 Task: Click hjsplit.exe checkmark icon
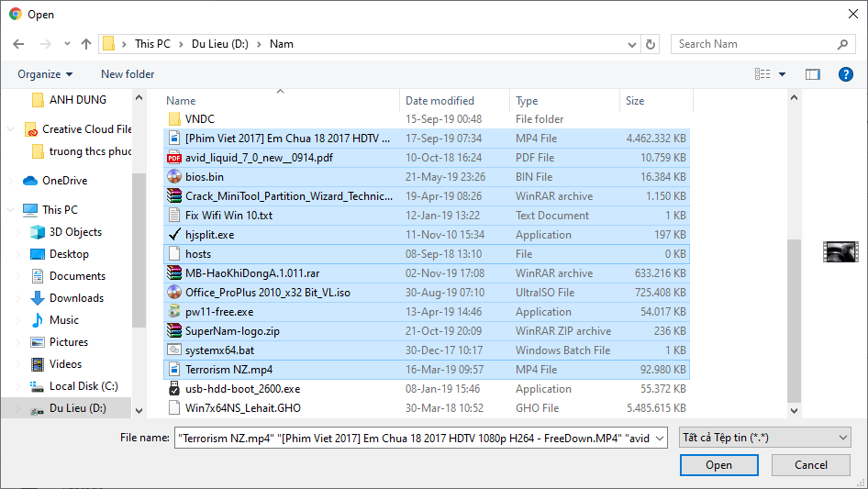pos(174,235)
